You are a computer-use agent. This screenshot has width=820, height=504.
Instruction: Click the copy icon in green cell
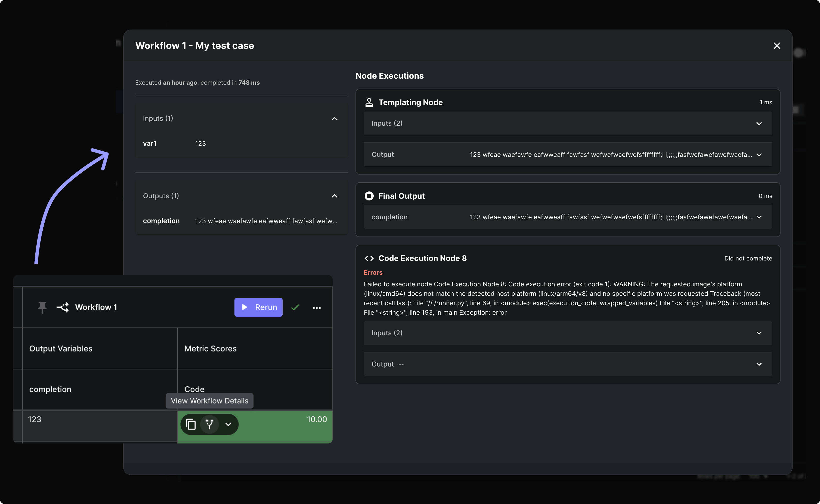pyautogui.click(x=191, y=424)
